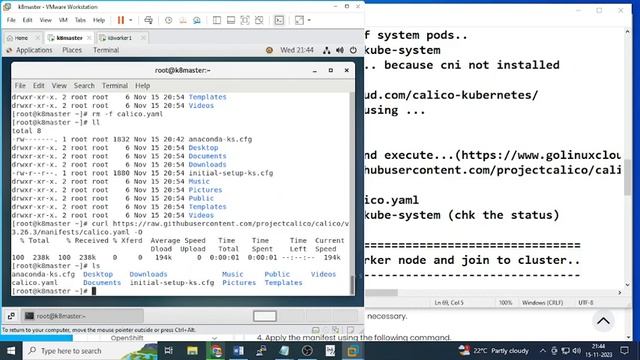640x360 pixels.
Task: Click the Wed 21:44 clock
Action: [x=297, y=50]
